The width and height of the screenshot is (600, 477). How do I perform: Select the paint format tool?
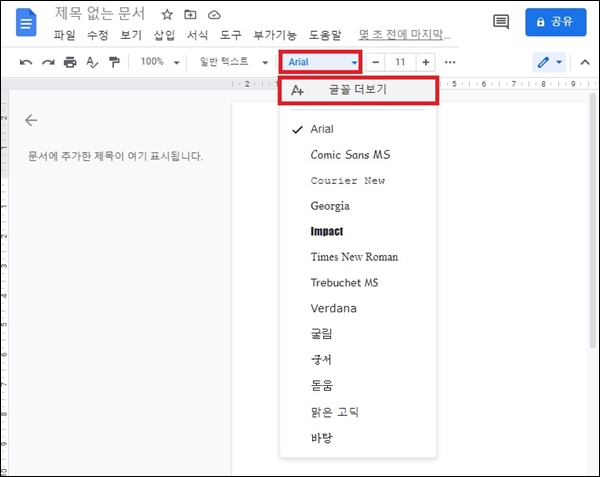pyautogui.click(x=114, y=62)
